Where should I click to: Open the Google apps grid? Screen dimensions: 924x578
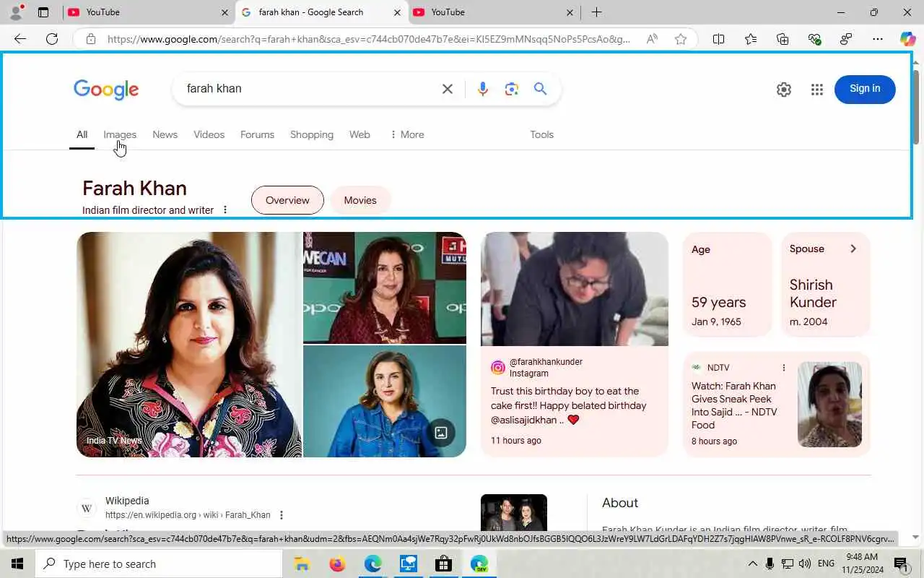pyautogui.click(x=817, y=90)
